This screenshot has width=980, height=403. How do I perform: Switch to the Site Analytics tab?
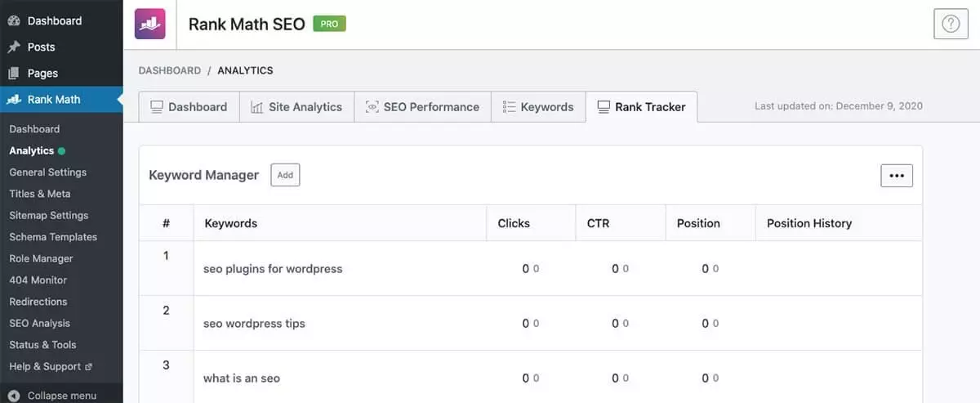click(296, 107)
